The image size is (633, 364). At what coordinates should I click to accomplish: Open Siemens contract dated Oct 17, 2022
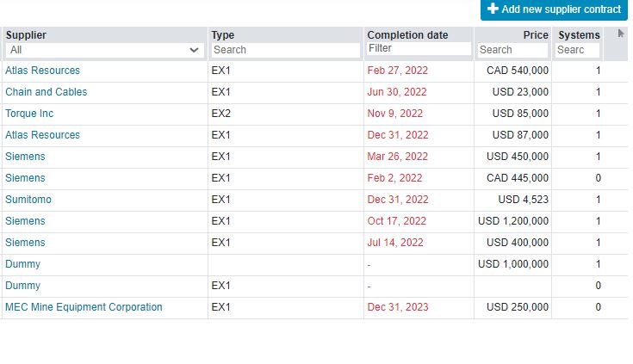coord(25,221)
